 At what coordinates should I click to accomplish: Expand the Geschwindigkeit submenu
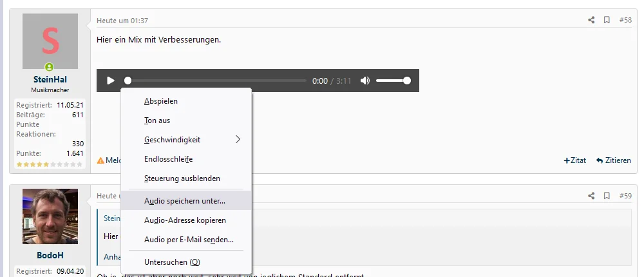tap(186, 140)
